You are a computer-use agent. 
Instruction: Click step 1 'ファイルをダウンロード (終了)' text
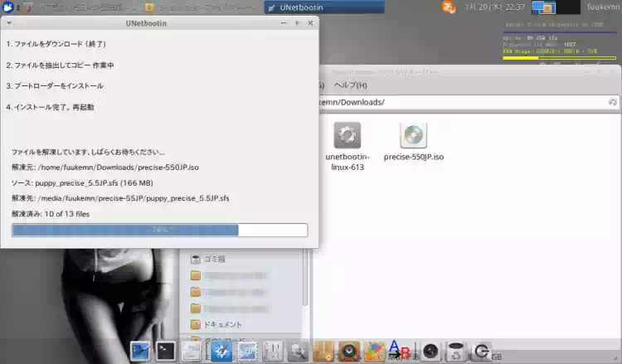pos(56,44)
